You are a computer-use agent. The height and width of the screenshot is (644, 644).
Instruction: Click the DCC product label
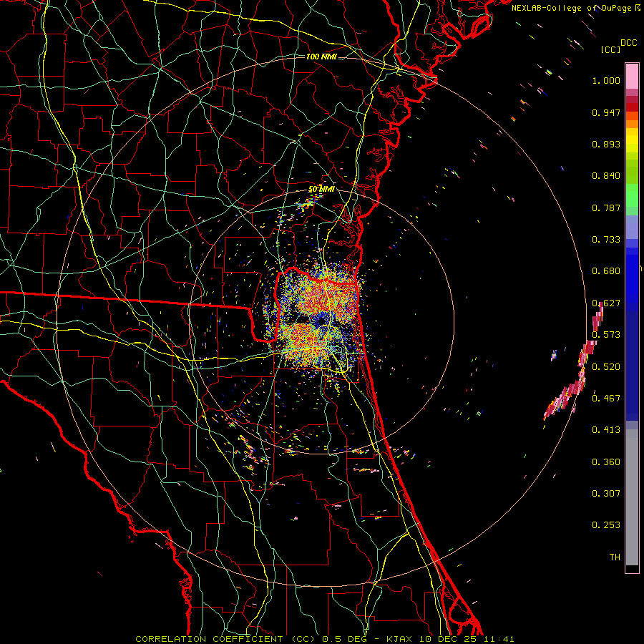coord(628,43)
